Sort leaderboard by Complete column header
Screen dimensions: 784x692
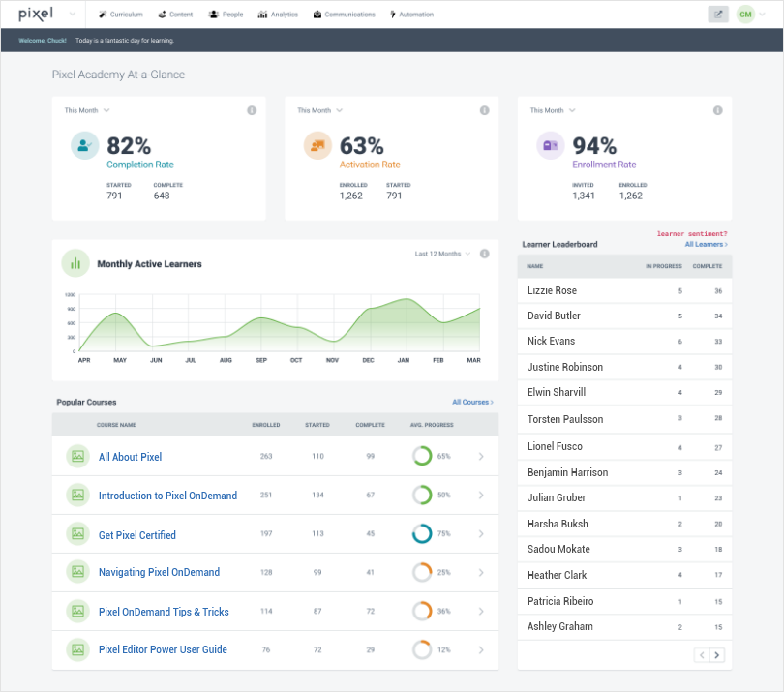pyautogui.click(x=707, y=266)
